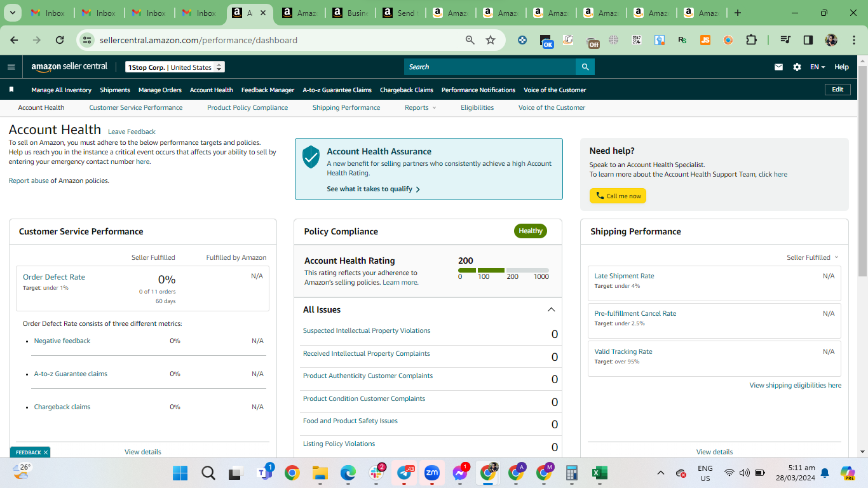868x488 pixels.
Task: Click the Report abuse link
Action: [29, 180]
